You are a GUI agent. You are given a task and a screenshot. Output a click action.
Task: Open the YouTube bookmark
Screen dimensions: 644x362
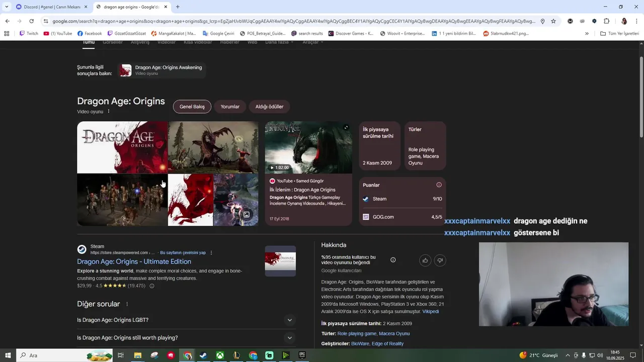58,34
